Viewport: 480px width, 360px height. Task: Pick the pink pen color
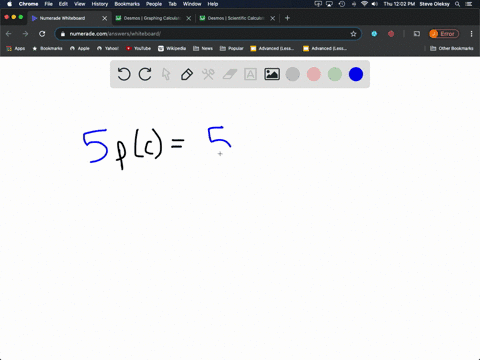coord(314,74)
